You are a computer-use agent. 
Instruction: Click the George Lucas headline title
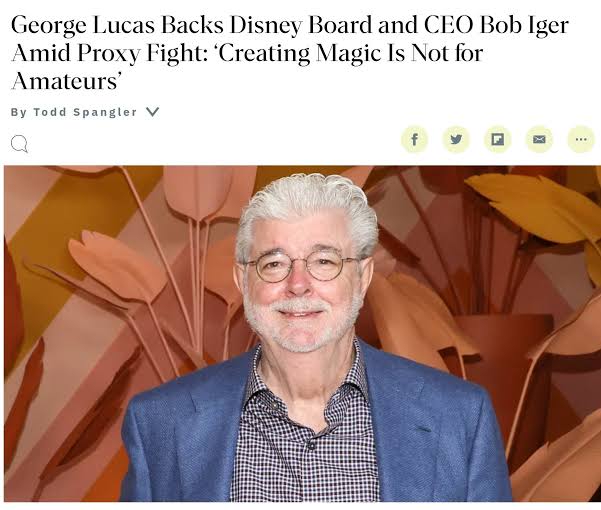coord(289,52)
